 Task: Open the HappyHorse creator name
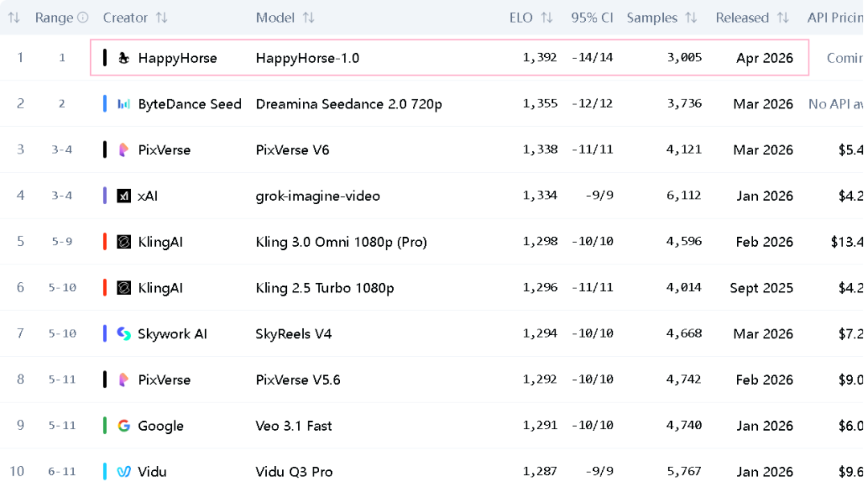pyautogui.click(x=177, y=58)
